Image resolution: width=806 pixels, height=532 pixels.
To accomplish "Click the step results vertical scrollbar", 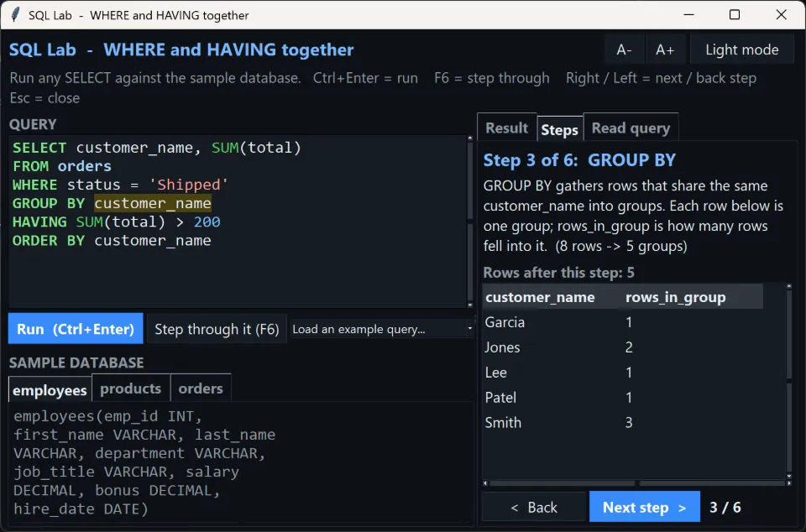I will [x=789, y=382].
